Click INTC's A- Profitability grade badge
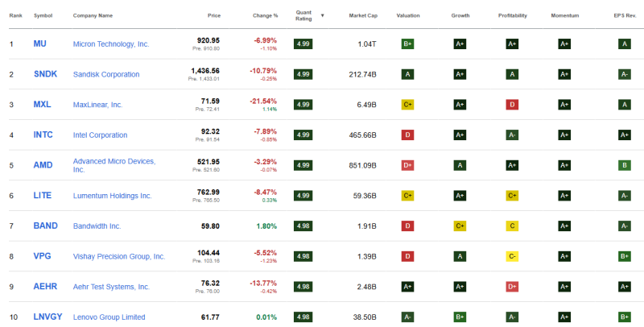This screenshot has height=327, width=644. 512,135
